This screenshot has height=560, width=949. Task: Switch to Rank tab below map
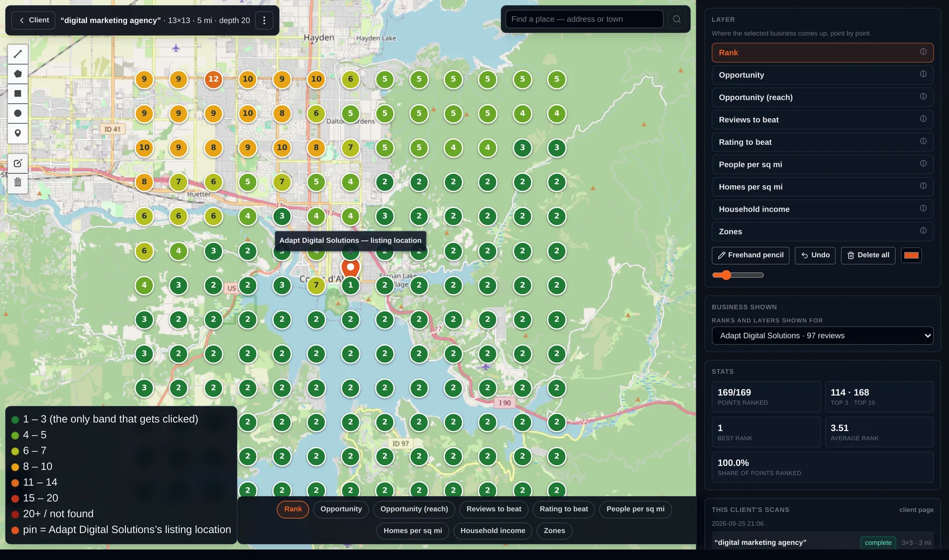(x=293, y=509)
